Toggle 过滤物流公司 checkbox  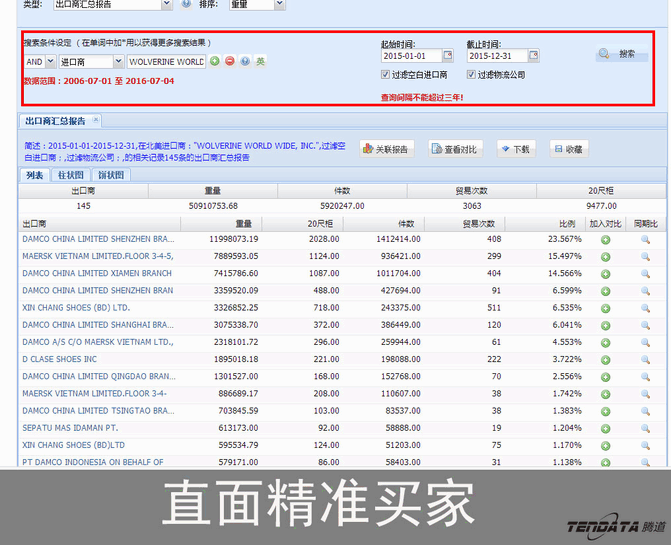472,75
